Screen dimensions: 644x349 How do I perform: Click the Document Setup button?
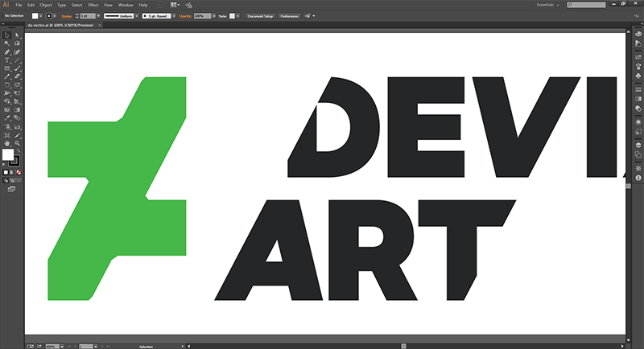pyautogui.click(x=260, y=16)
